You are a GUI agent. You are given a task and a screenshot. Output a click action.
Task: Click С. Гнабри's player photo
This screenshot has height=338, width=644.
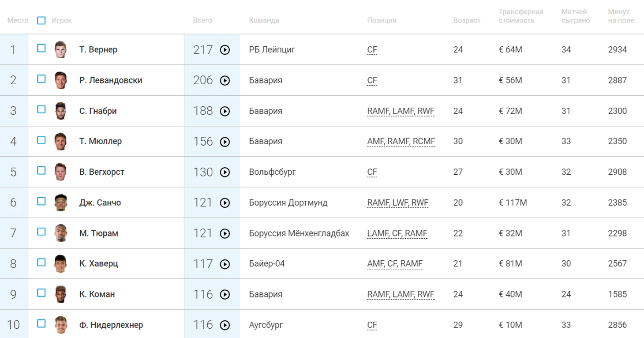[60, 111]
